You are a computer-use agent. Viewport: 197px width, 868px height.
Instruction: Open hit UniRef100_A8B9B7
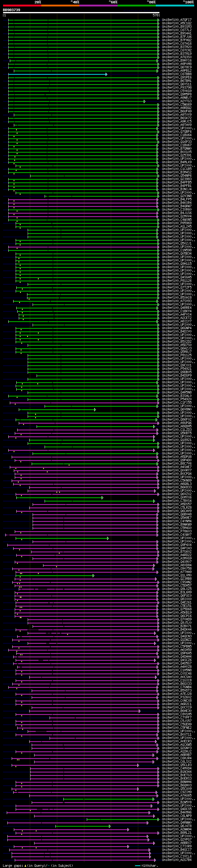(177, 755)
